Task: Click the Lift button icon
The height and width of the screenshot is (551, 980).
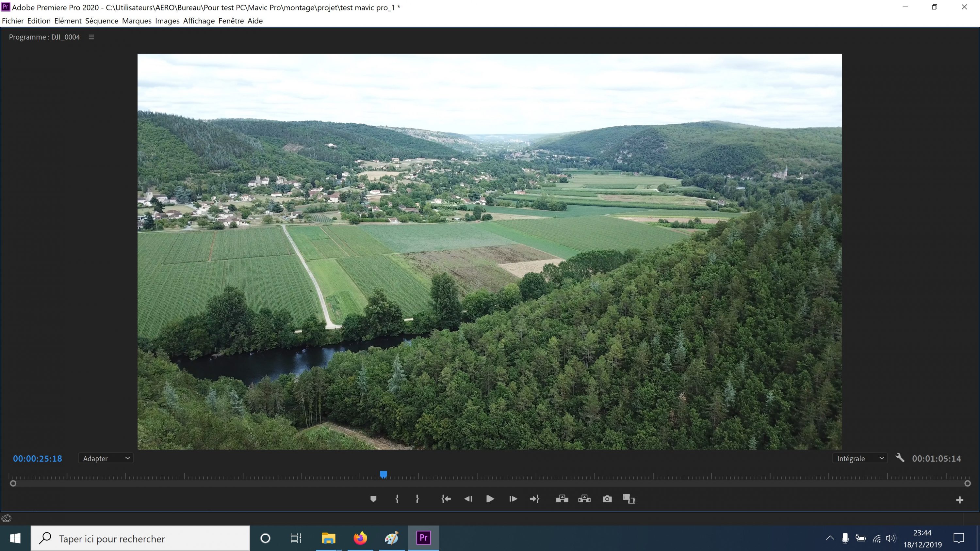Action: tap(562, 499)
